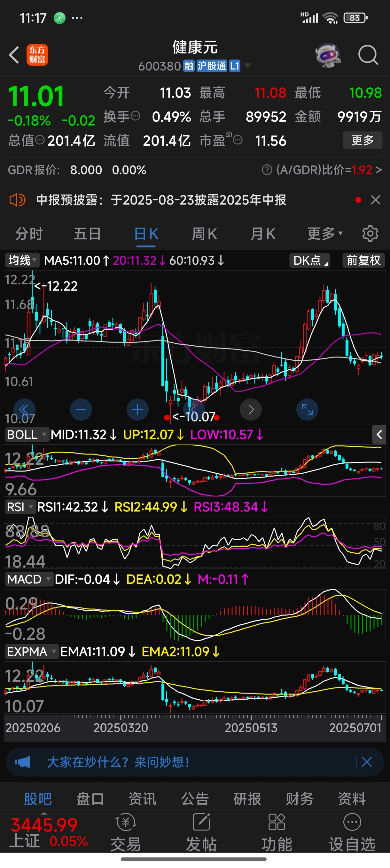Open the 盘口 tab

point(90,799)
